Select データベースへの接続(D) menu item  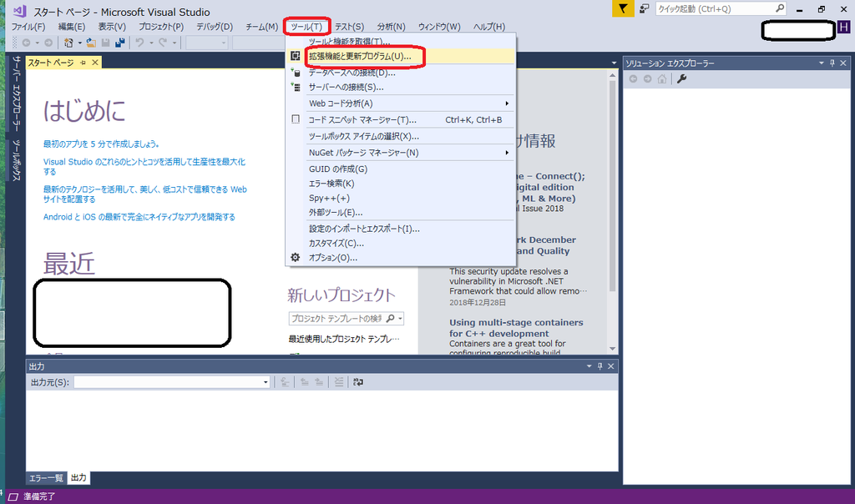coord(400,73)
